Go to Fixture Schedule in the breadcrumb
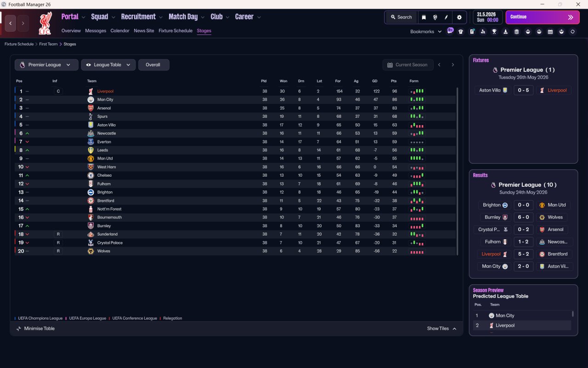This screenshot has height=368, width=588. pyautogui.click(x=19, y=44)
